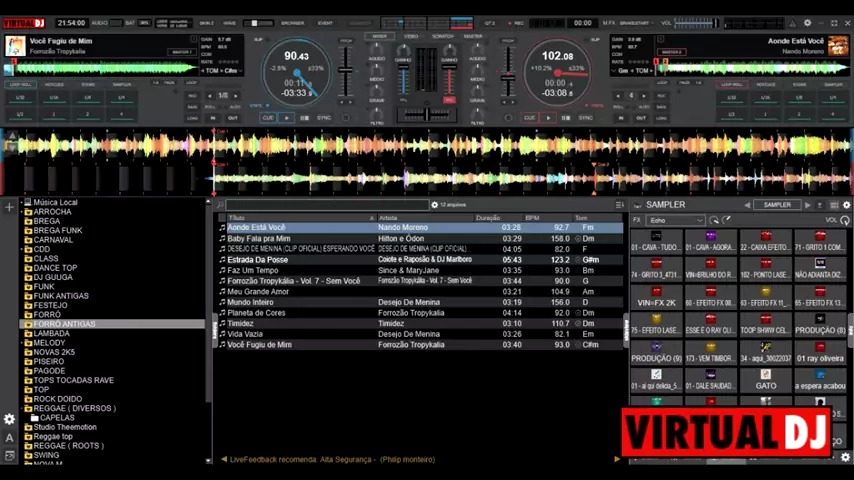Click first sampler FX parameter knob
Image resolution: width=854 pixels, height=480 pixels.
click(714, 220)
